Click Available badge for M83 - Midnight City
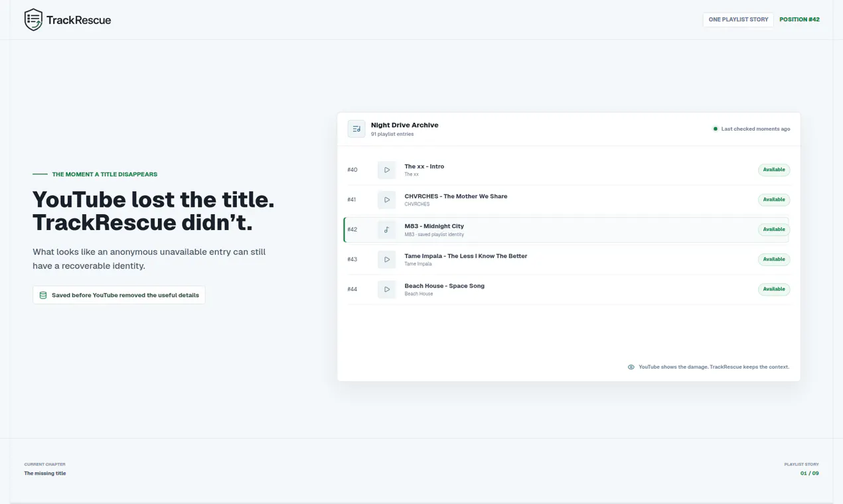Image resolution: width=843 pixels, height=504 pixels. (774, 229)
